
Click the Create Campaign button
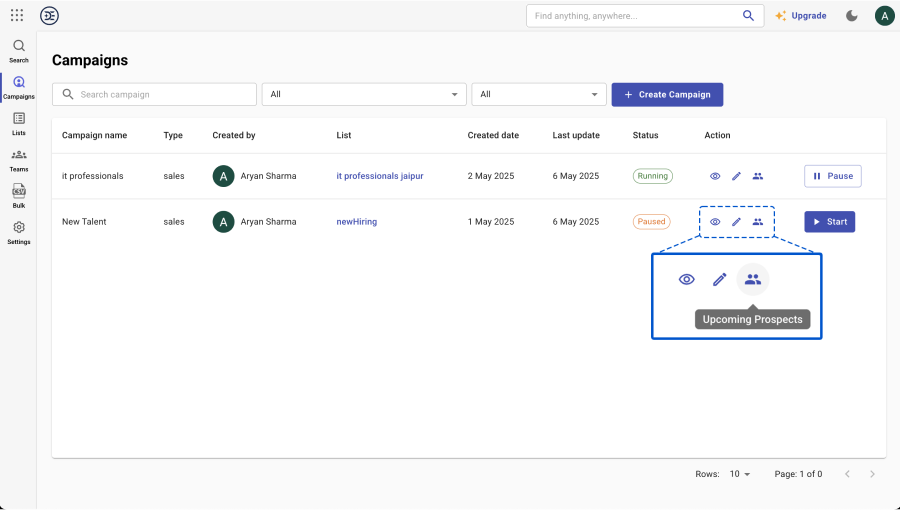click(x=667, y=95)
